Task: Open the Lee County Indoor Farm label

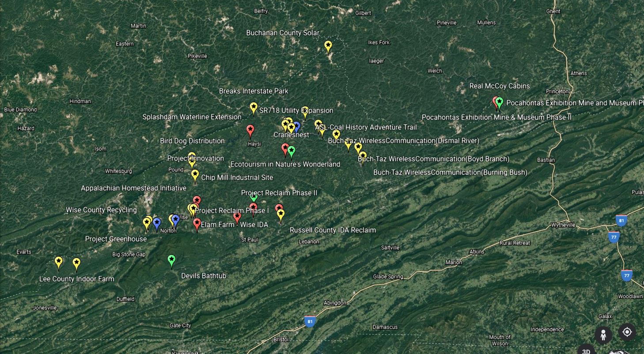Action: [x=76, y=279]
